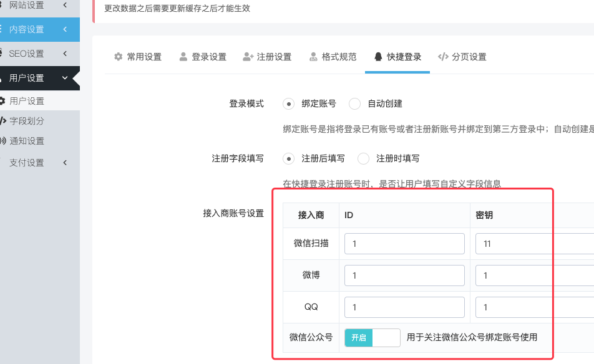
Task: Open 通知设置 in the sidebar
Action: 40,141
